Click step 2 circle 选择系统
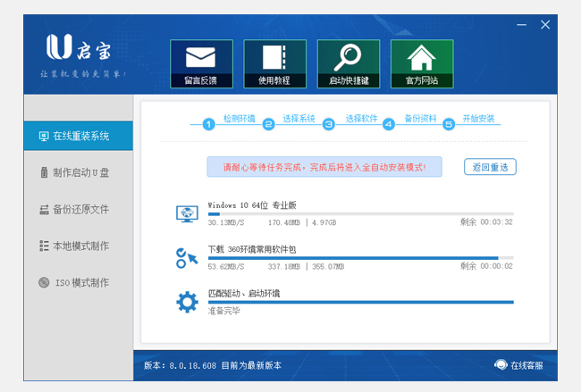581x392 pixels. coord(269,124)
